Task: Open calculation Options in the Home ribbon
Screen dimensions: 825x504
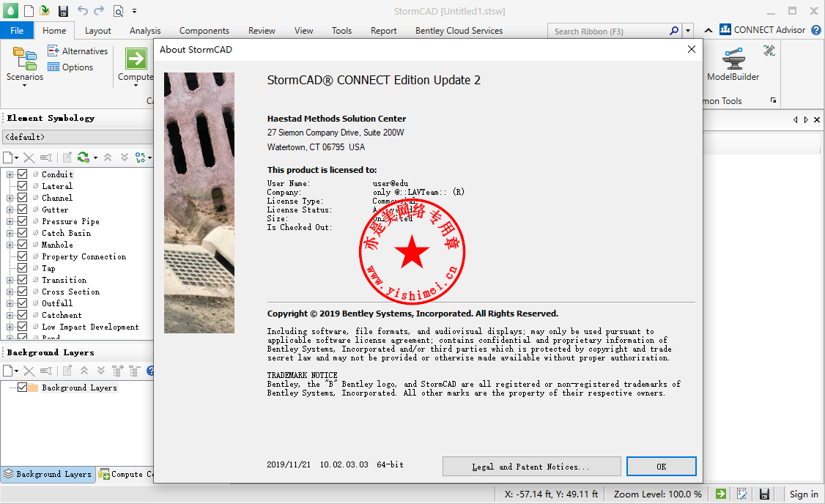Action: tap(70, 67)
